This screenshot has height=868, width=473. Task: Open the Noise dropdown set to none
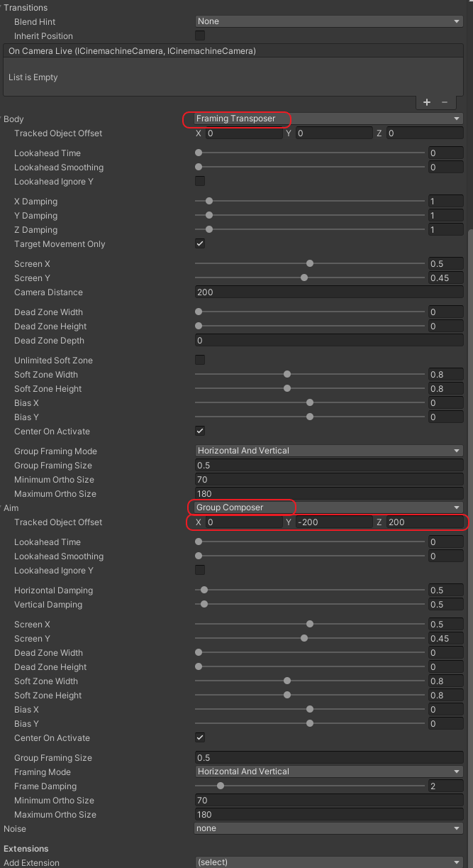coord(329,828)
